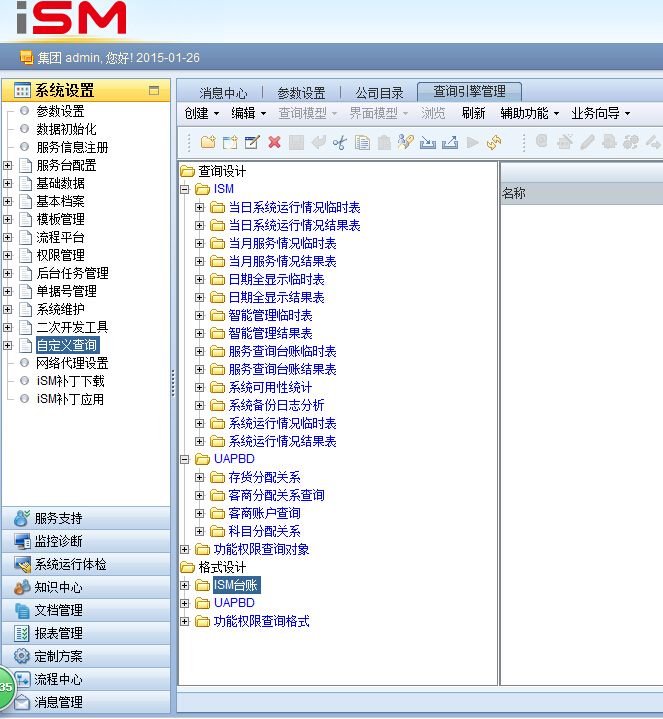Open the 业务向导 dropdown menu

pyautogui.click(x=601, y=113)
